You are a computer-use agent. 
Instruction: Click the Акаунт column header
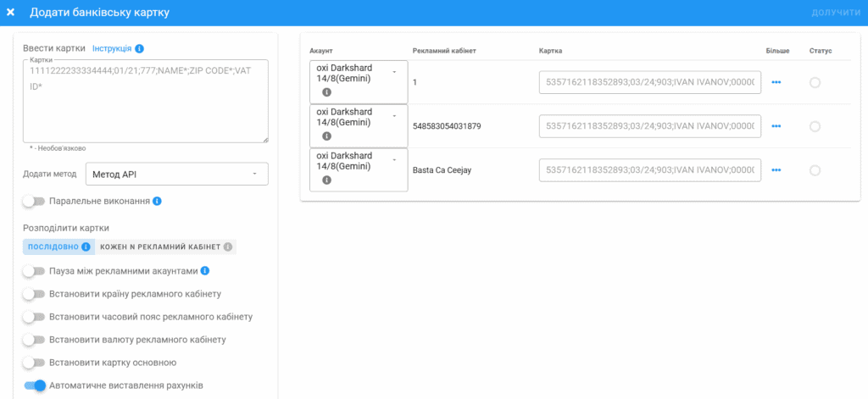coord(321,51)
